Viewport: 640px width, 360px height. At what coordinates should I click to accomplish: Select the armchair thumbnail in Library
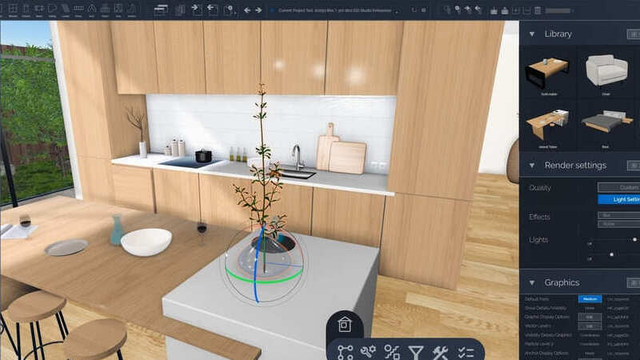607,70
